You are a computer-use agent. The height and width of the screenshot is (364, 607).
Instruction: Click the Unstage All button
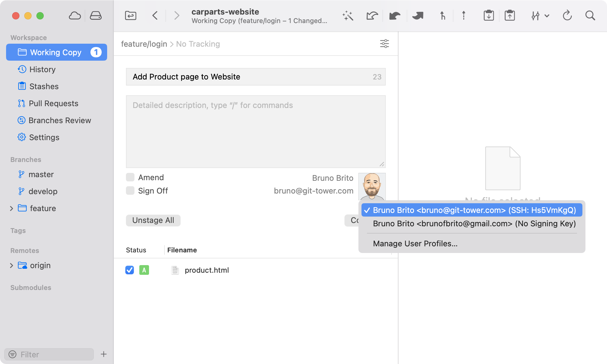[x=153, y=220]
